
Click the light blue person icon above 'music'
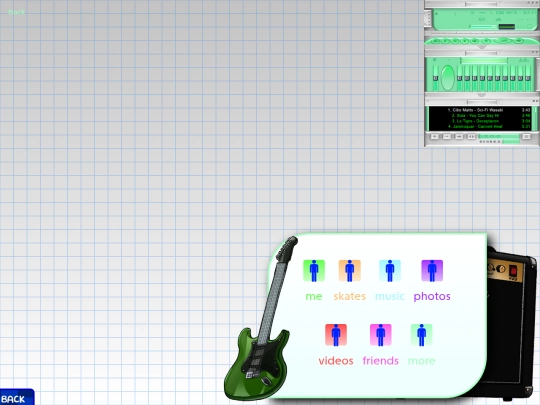390,271
